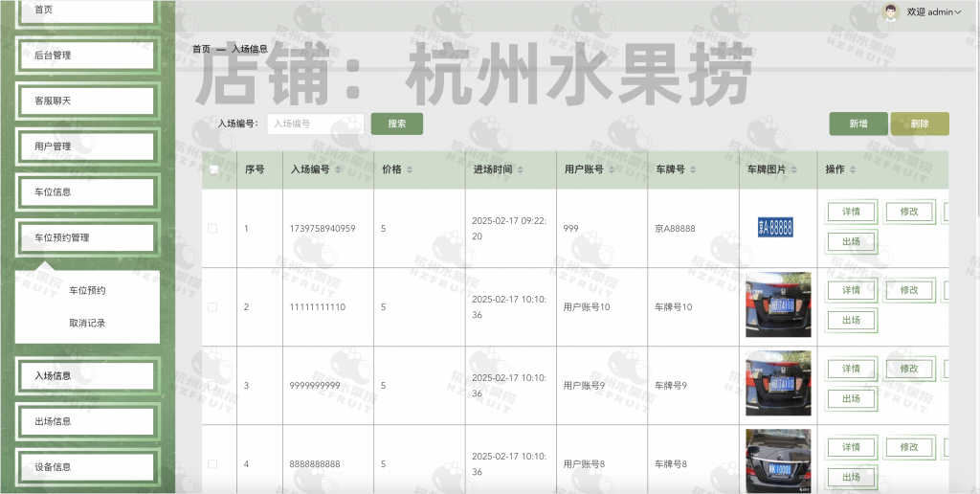Click 修改 for plate 京A88888
Screen dimensions: 980x494
coord(909,212)
